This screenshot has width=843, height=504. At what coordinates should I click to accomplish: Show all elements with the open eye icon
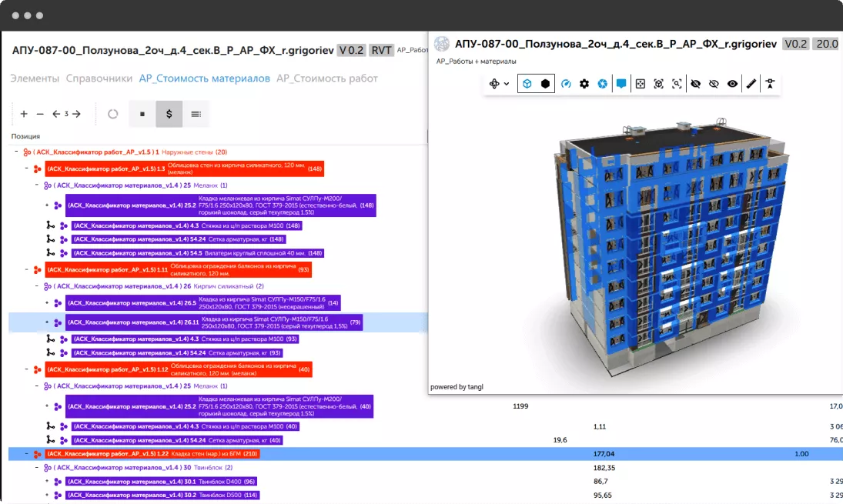(732, 84)
